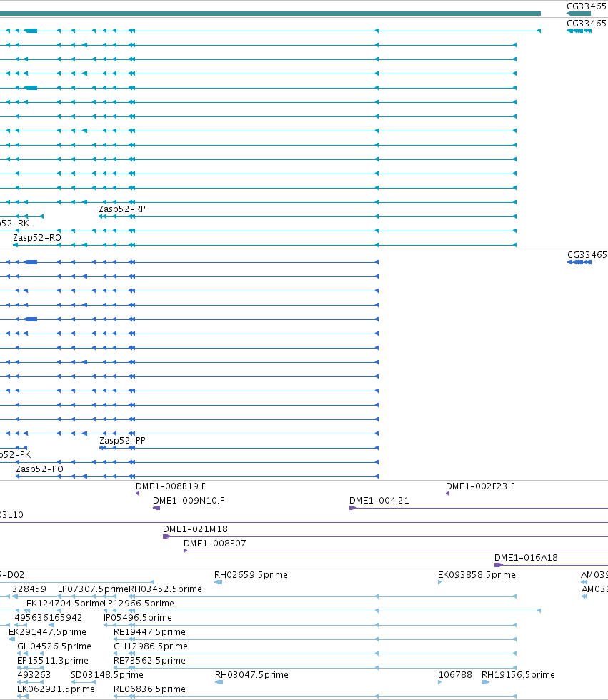Click the SD03148.5prime EST line glyph
The image size is (608, 700).
pos(83,682)
